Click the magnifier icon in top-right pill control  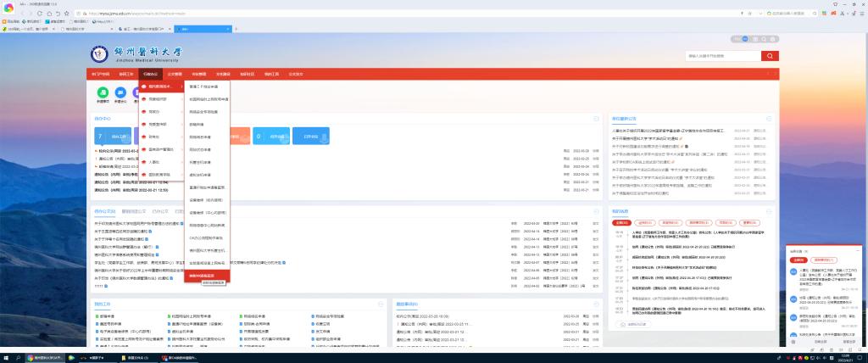[764, 39]
